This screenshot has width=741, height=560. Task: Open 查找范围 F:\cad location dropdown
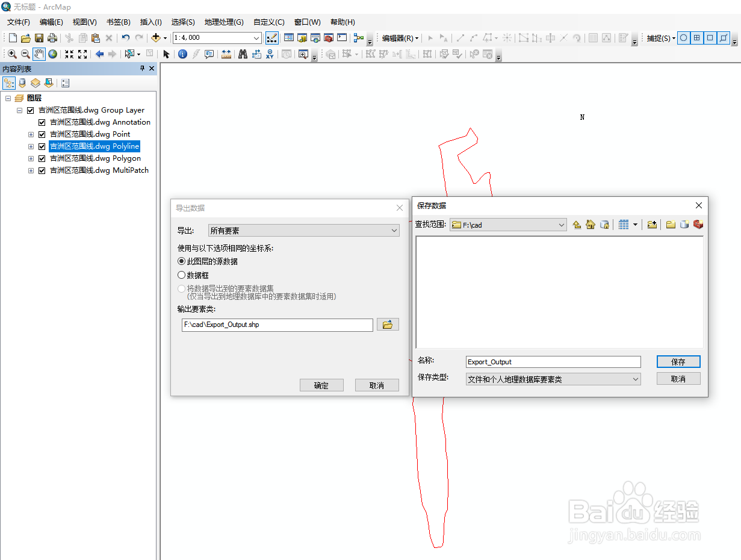508,225
